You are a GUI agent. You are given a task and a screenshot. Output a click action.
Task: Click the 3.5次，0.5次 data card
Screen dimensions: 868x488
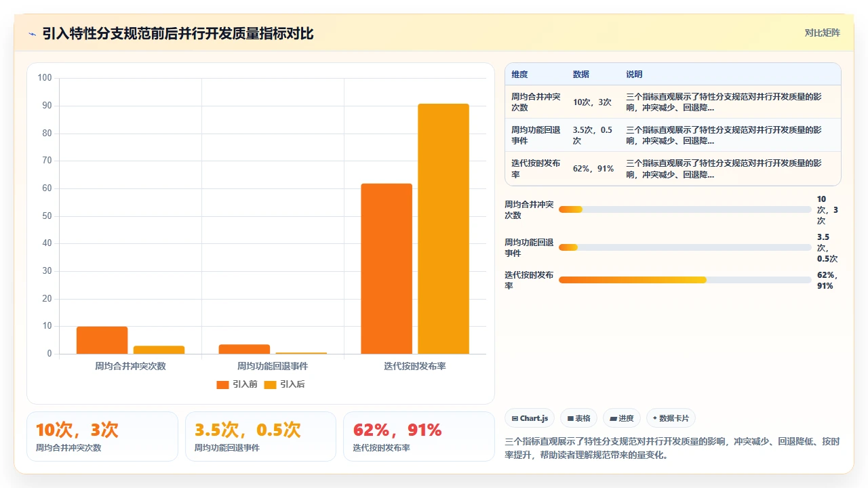tap(260, 436)
